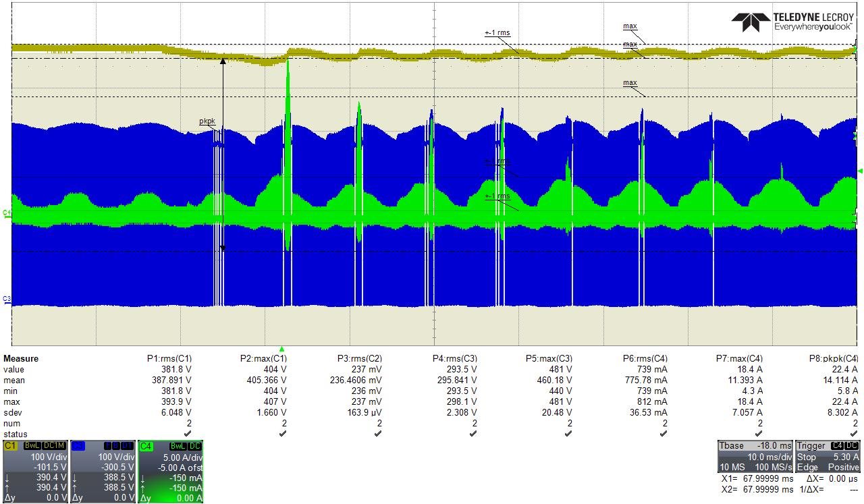Select the blue C3 channel badge

(x=78, y=446)
